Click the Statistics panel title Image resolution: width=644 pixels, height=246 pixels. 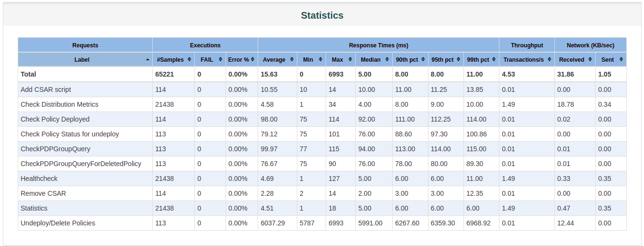(322, 15)
